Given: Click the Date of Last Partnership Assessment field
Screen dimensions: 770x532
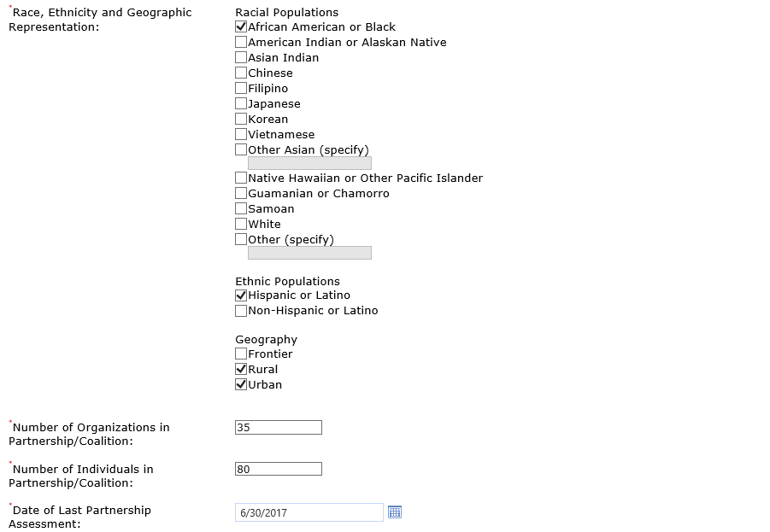Looking at the screenshot, I should (309, 513).
